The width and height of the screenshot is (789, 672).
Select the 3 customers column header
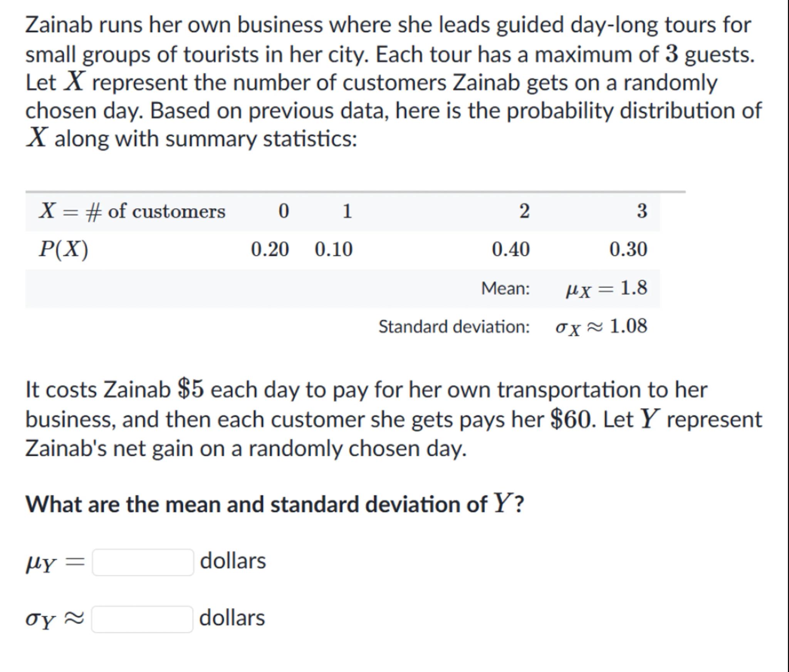(x=641, y=211)
